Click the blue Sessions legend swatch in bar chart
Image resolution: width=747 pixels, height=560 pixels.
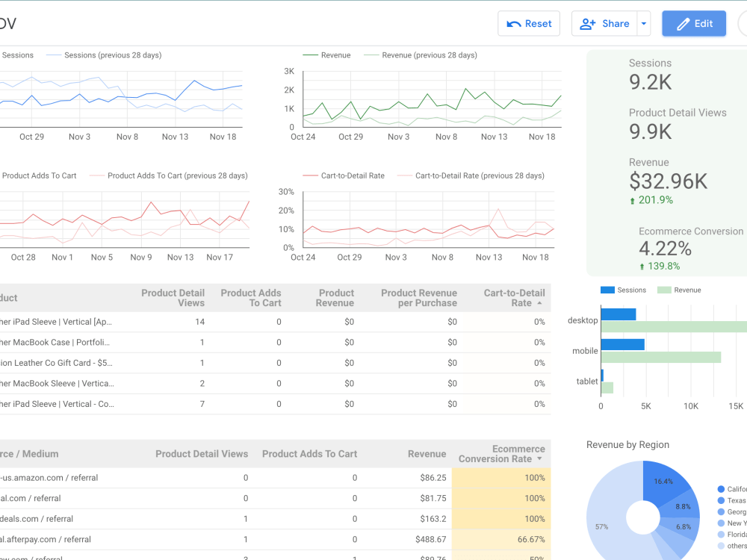[x=607, y=290]
